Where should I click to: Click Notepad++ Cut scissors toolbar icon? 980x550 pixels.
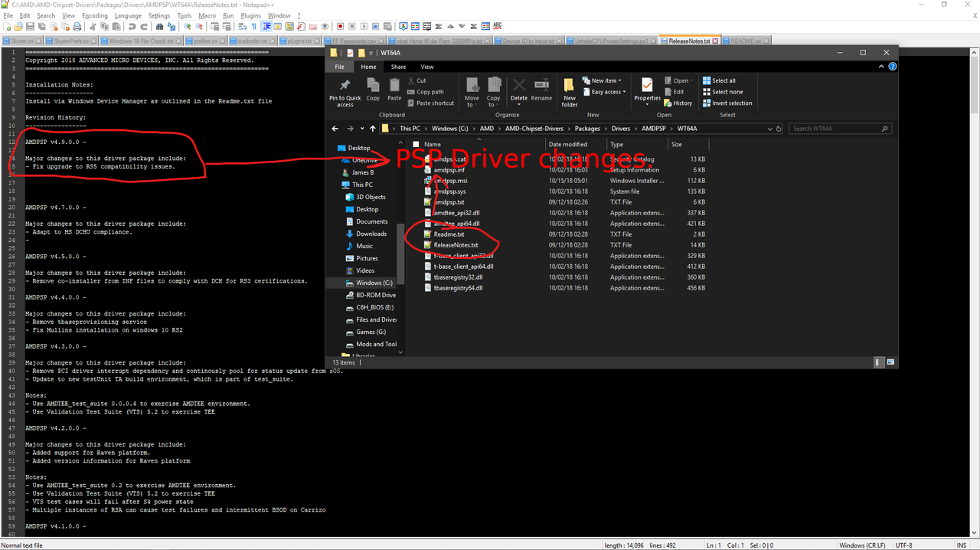[93, 26]
